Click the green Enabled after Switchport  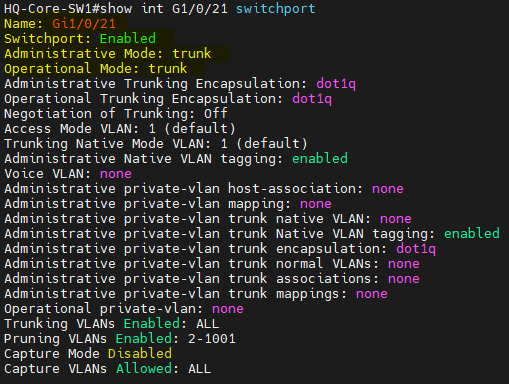[128, 39]
